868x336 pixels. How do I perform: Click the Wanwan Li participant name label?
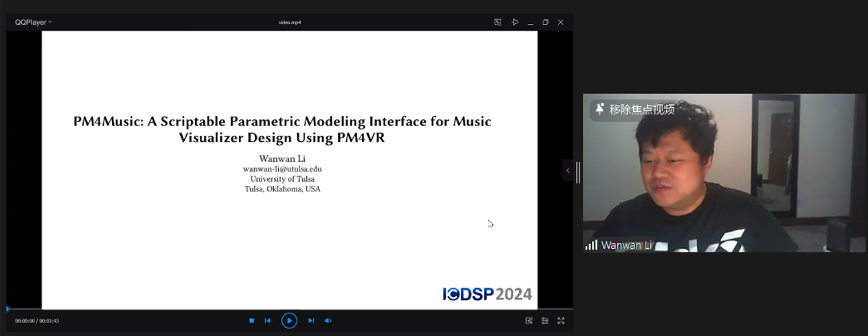coord(626,245)
